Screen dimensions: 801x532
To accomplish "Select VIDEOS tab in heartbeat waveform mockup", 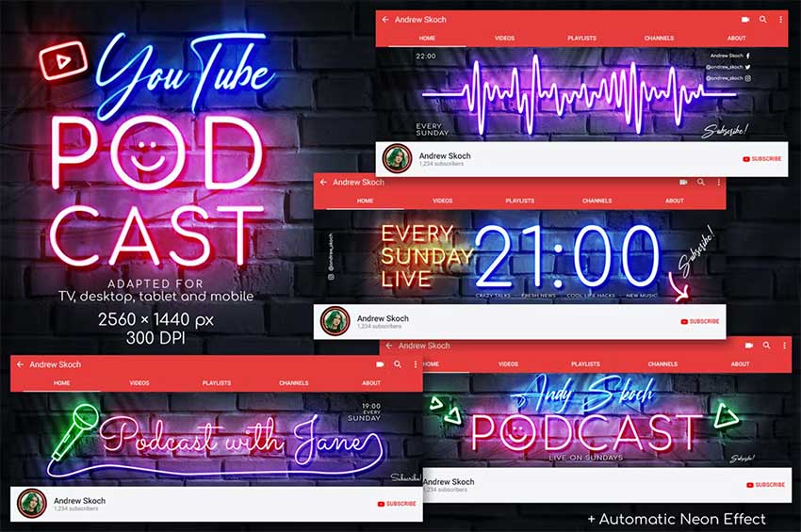I will (505, 39).
